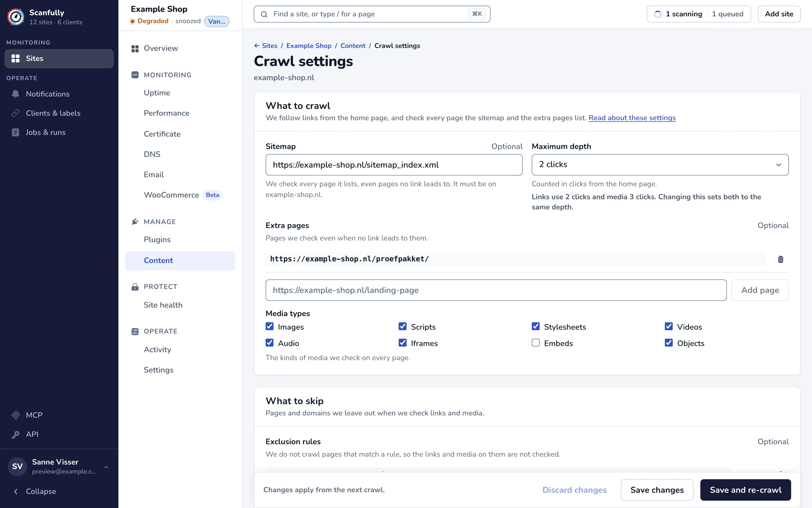Open Clients & labels link icon
The width and height of the screenshot is (812, 508).
(16, 113)
